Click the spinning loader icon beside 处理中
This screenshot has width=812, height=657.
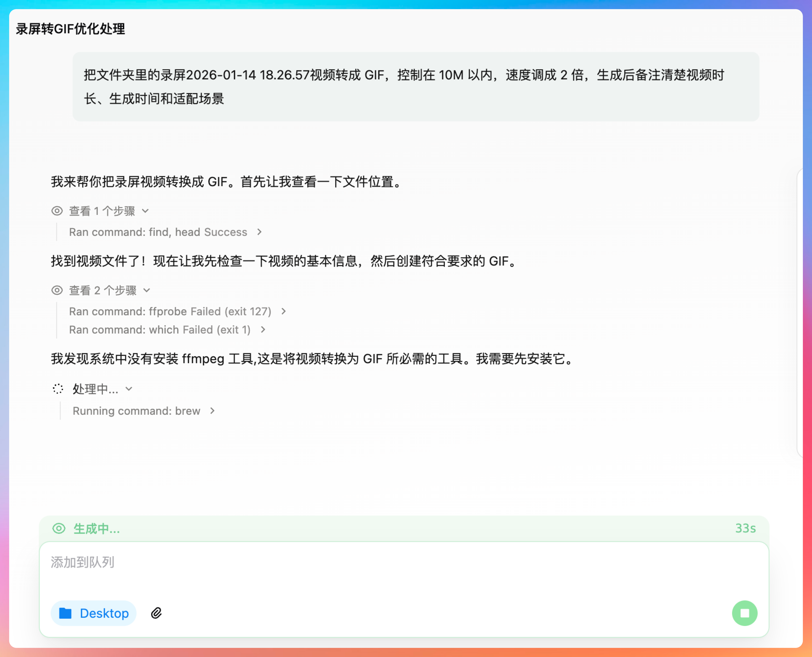coord(58,389)
